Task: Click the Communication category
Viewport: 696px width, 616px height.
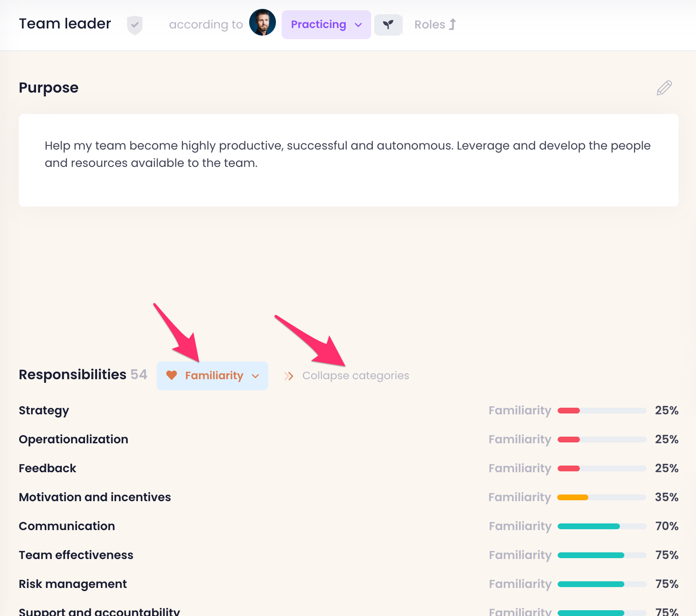Action: pyautogui.click(x=67, y=526)
